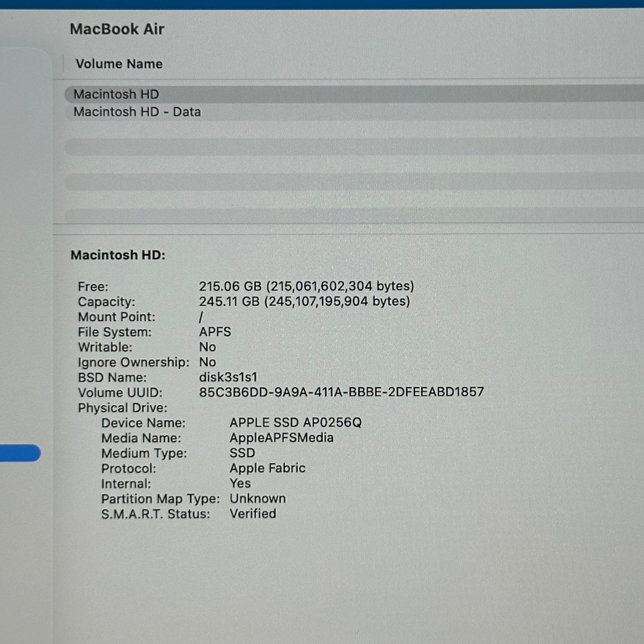This screenshot has width=644, height=644.
Task: Click the Volume Name column header
Action: [x=119, y=64]
